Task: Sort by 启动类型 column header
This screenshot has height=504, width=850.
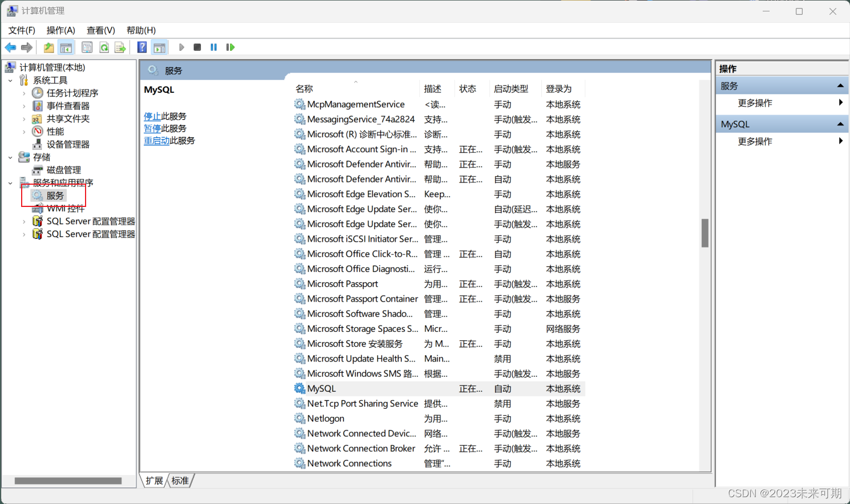Action: click(x=515, y=88)
